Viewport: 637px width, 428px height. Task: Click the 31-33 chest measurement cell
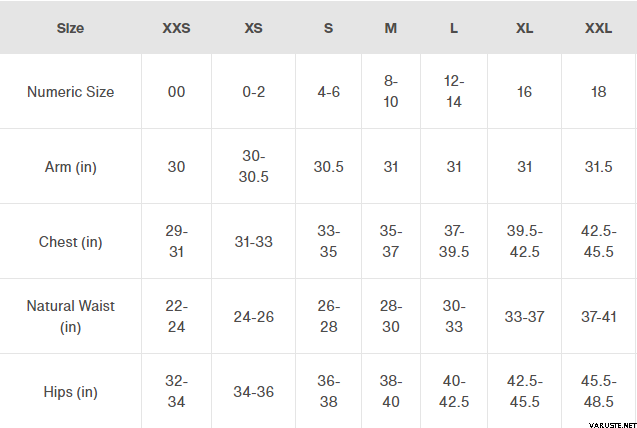[x=254, y=242]
